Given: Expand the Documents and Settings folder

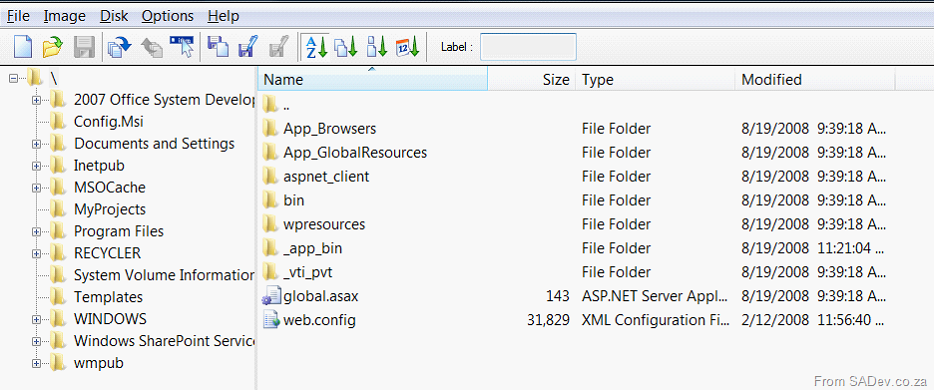Looking at the screenshot, I should [37, 143].
